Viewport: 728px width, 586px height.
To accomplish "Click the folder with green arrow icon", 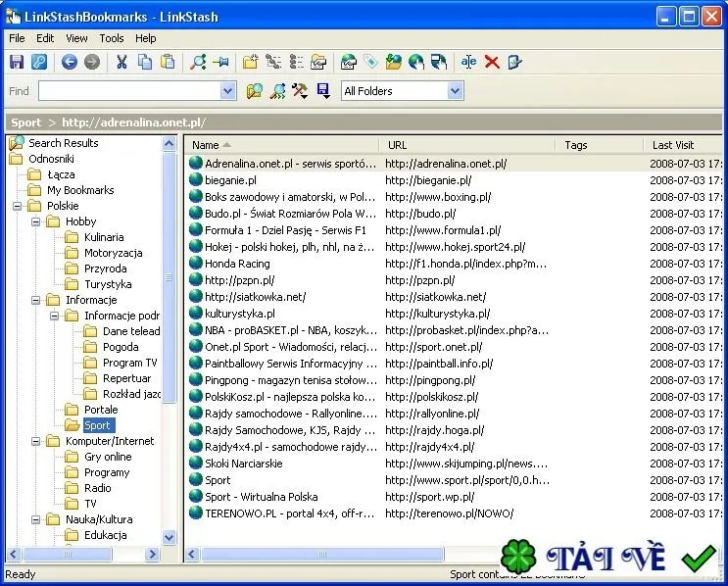I will (x=394, y=62).
